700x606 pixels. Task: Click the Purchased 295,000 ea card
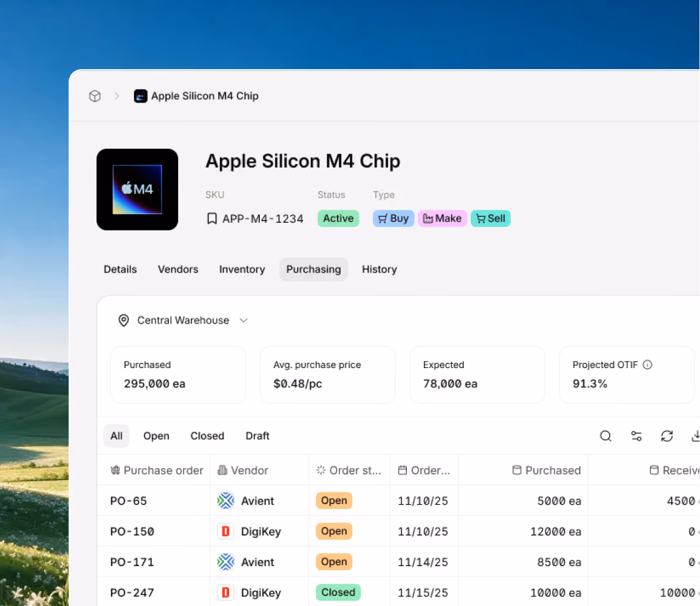pos(178,375)
